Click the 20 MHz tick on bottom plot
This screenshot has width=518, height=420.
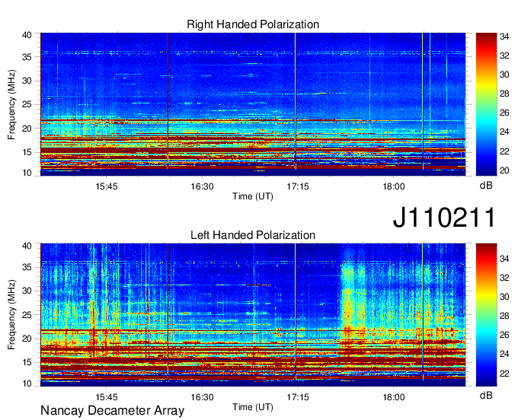point(27,339)
